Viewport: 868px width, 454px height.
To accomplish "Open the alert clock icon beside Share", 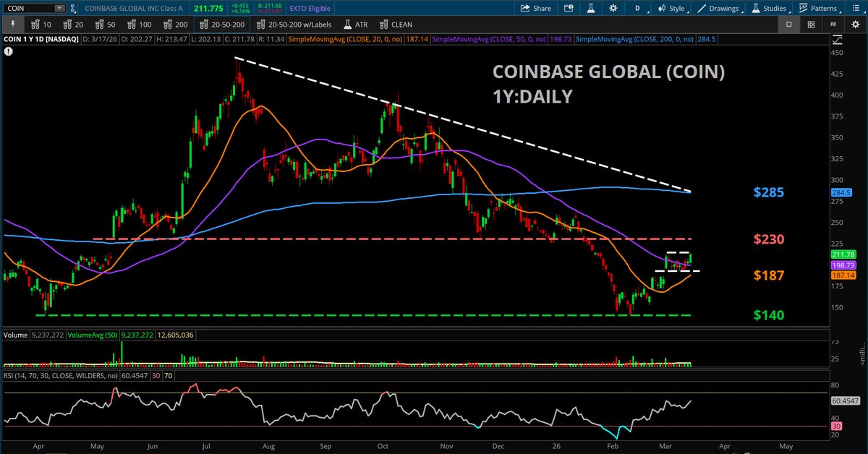I will pyautogui.click(x=568, y=9).
